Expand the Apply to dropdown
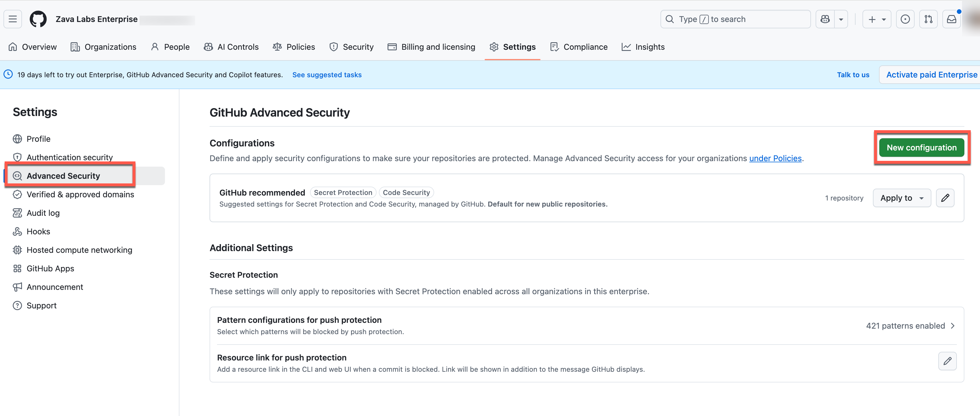The width and height of the screenshot is (980, 416). pos(902,198)
